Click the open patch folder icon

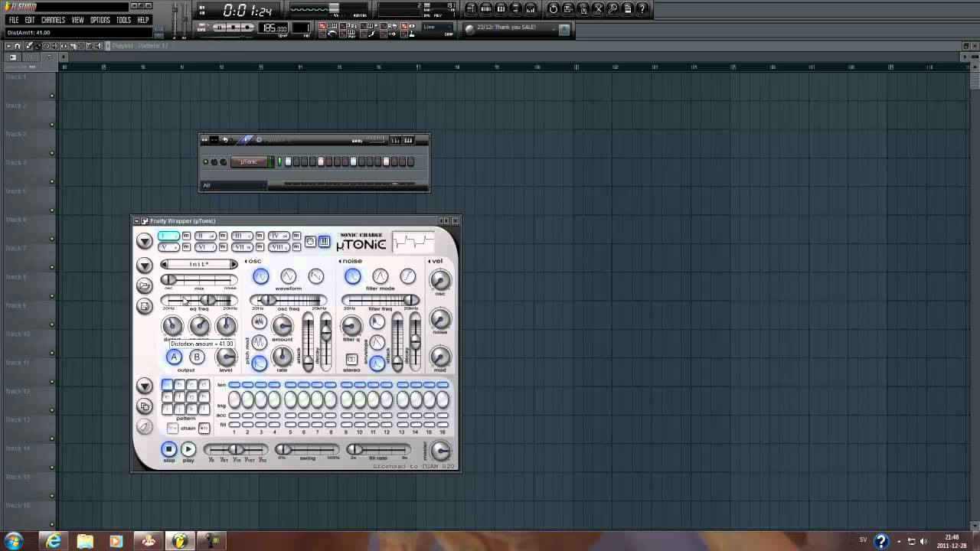[144, 285]
